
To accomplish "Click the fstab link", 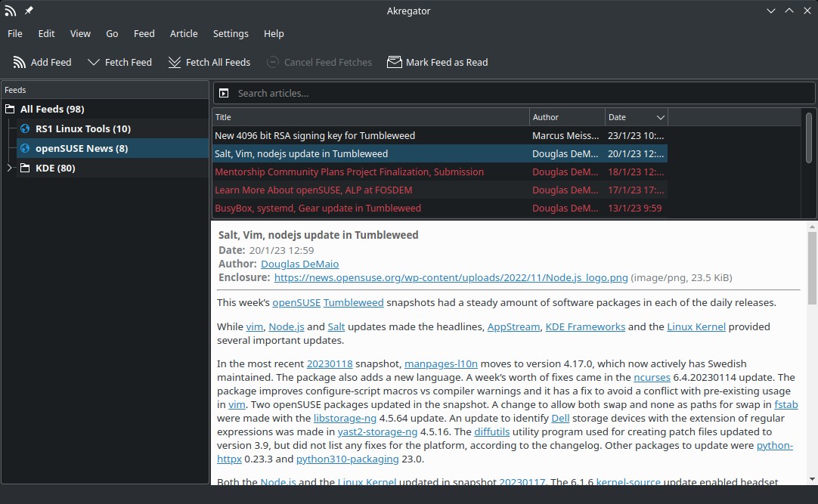I will point(786,404).
